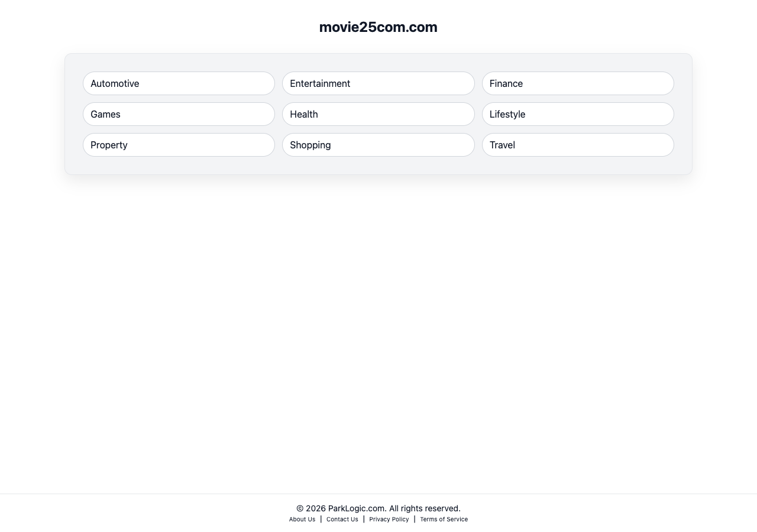Choose the Lifestyle category
This screenshot has width=757, height=532.
coord(577,114)
